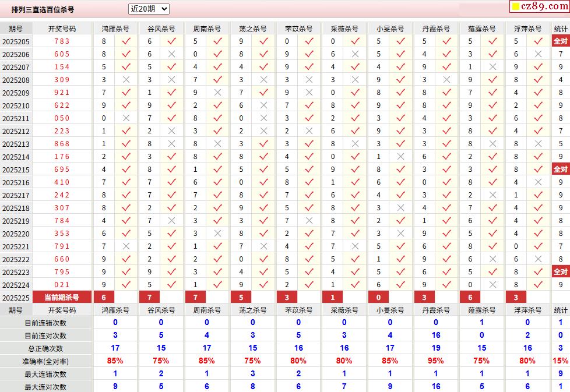Click the 准确率(全对率) row label

click(x=45, y=362)
